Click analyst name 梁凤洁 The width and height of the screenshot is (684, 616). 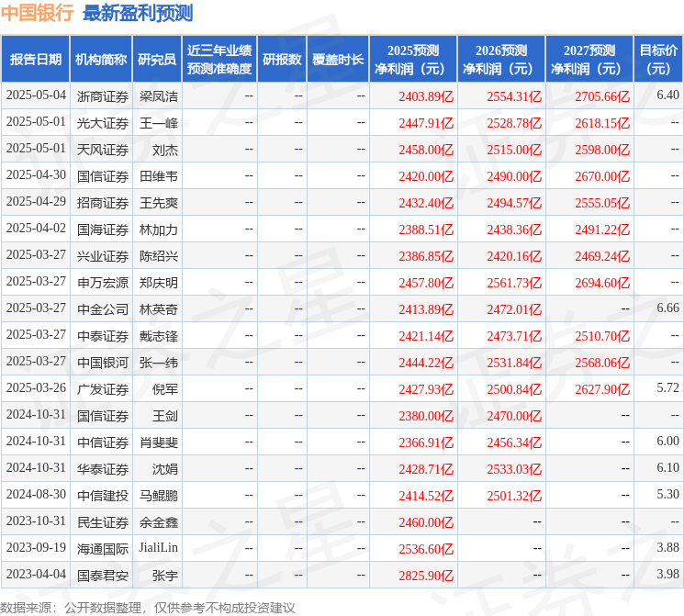158,96
